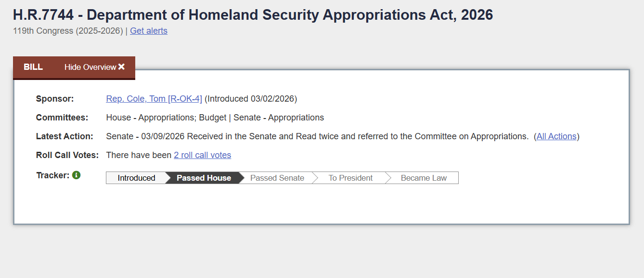The image size is (644, 278).
Task: Collapse the overview via Hide Overview text
Action: coord(90,67)
